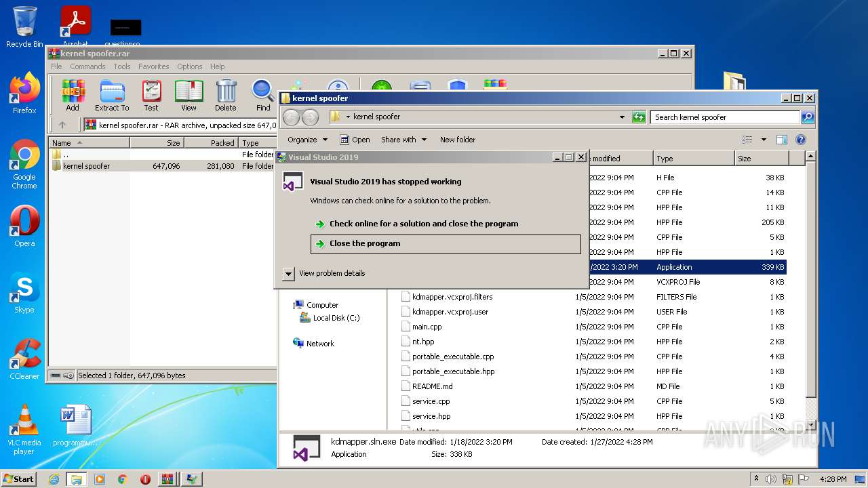The height and width of the screenshot is (488, 868).
Task: Click the Delete icon in WinRAR toolbar
Action: [226, 96]
